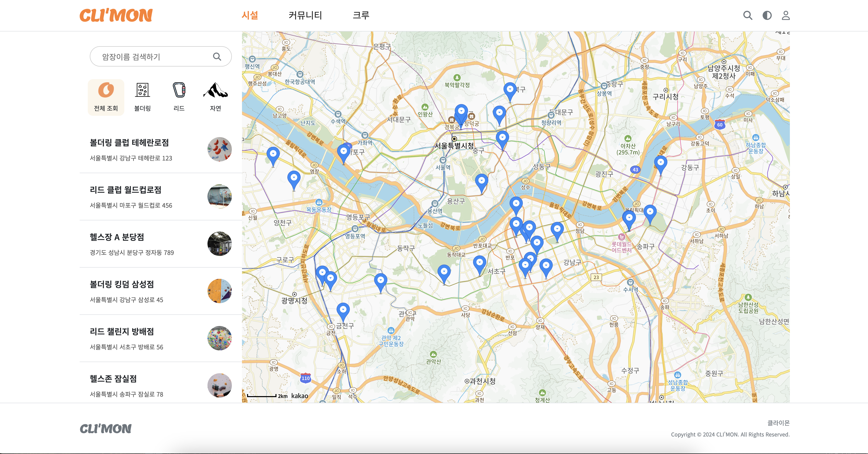The height and width of the screenshot is (454, 868).
Task: Click thumbnail of 헬스존 잠실점
Action: (x=219, y=385)
